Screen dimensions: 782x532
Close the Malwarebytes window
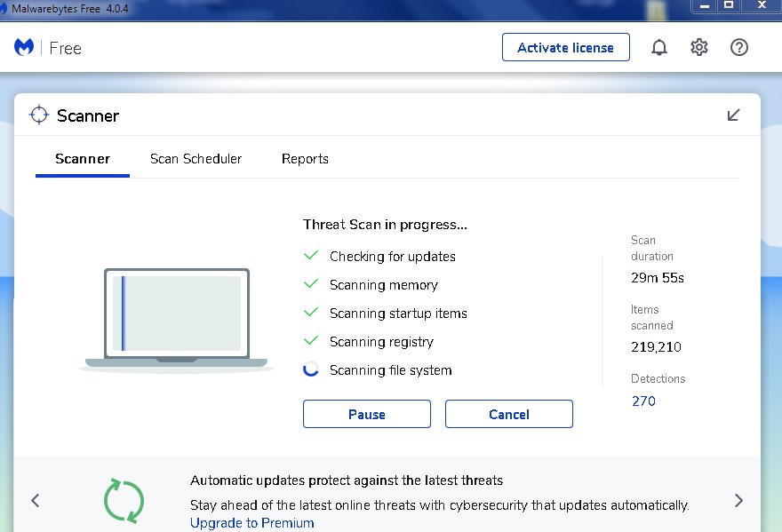[762, 6]
